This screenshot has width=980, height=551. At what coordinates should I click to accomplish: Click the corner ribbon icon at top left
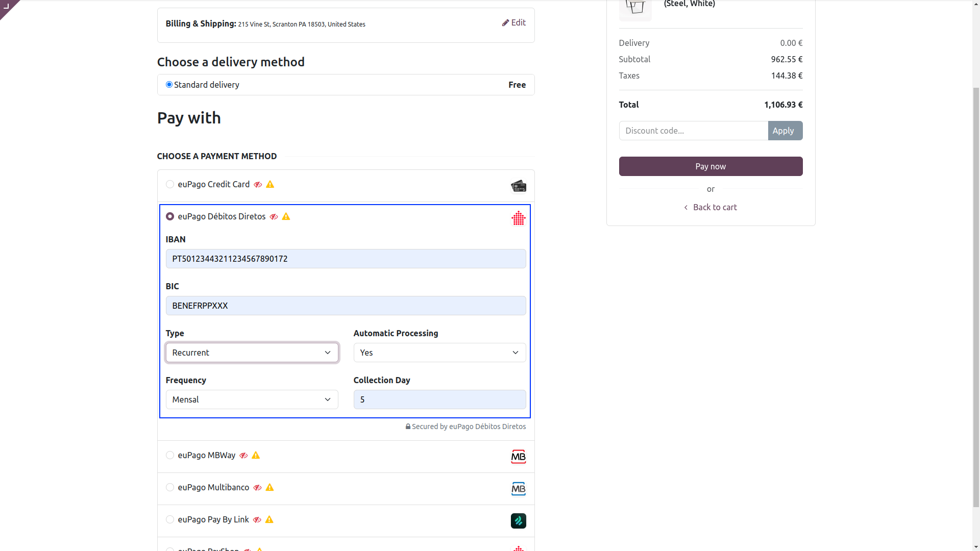(7, 6)
